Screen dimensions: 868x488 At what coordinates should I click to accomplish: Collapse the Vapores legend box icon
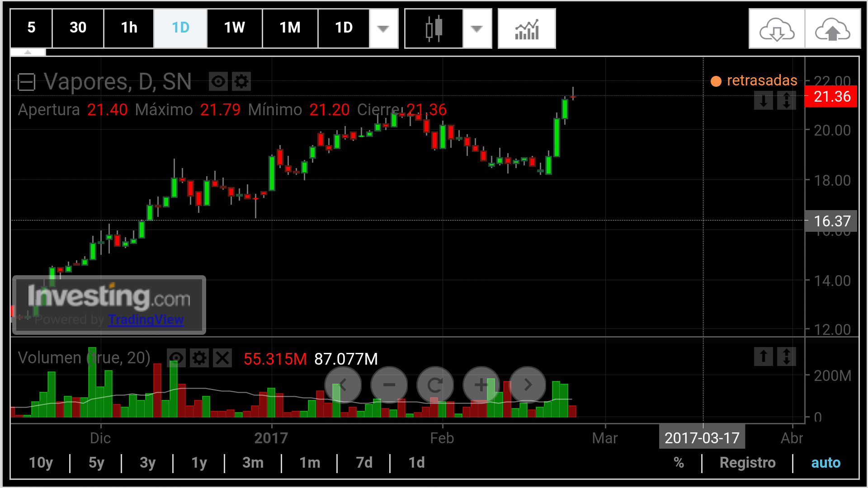(26, 82)
